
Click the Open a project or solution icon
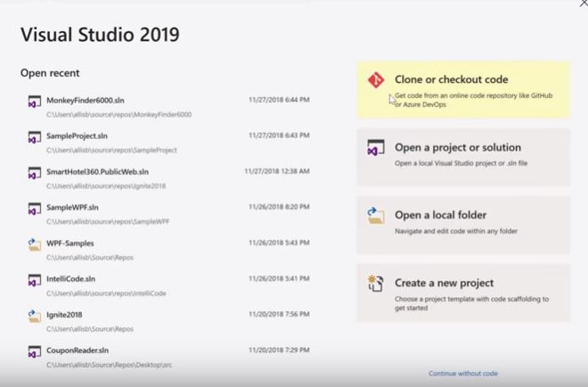click(x=376, y=147)
